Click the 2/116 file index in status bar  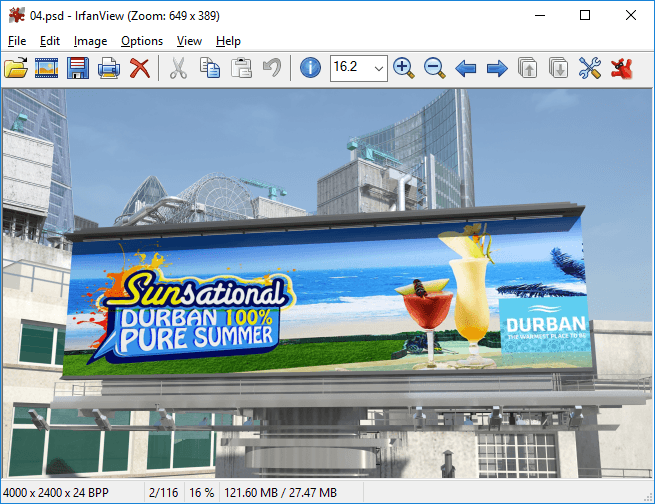pyautogui.click(x=163, y=493)
